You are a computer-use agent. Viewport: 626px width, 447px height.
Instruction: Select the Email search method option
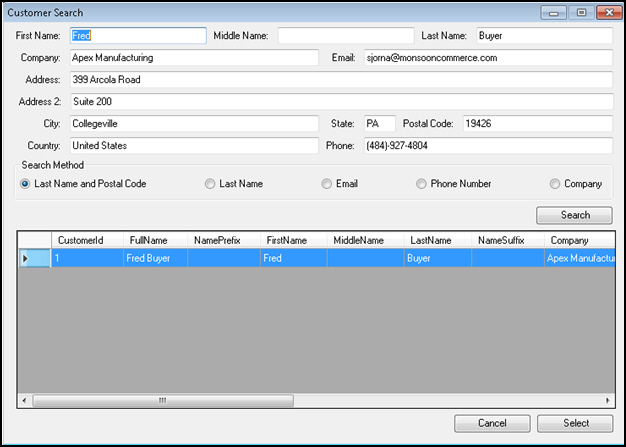[327, 184]
